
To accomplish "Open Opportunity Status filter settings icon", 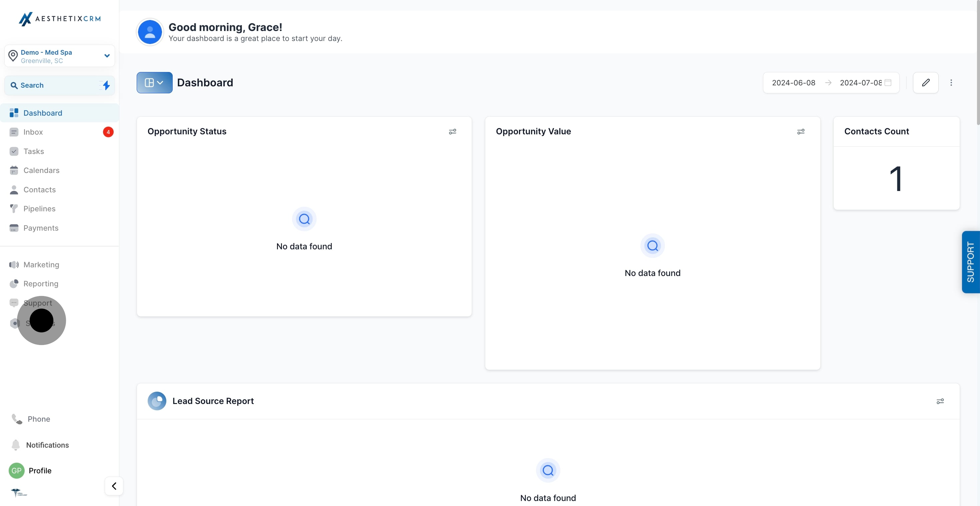I will click(452, 132).
